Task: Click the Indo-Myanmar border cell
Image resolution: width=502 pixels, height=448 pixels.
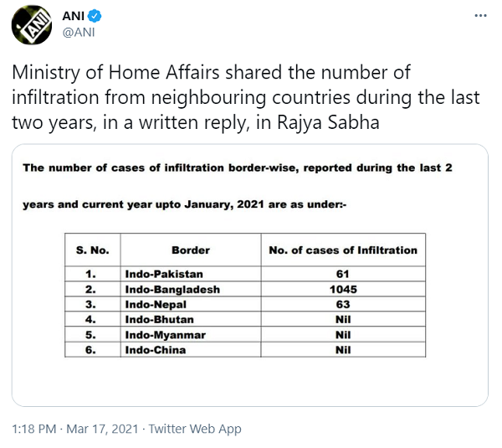Action: point(166,334)
